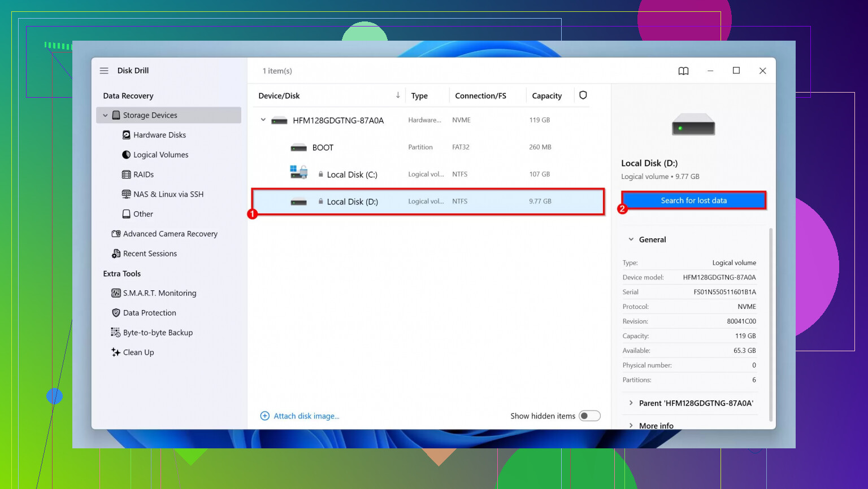Expand Parent 'HFM128GDGTNG-87A0A' section
The height and width of the screenshot is (489, 868).
[631, 403]
